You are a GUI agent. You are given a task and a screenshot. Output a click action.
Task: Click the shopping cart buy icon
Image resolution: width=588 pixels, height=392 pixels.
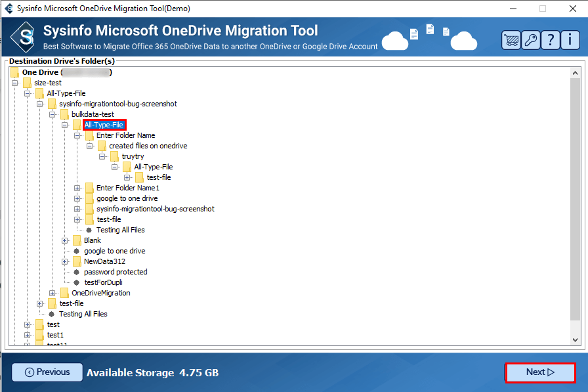pos(511,40)
